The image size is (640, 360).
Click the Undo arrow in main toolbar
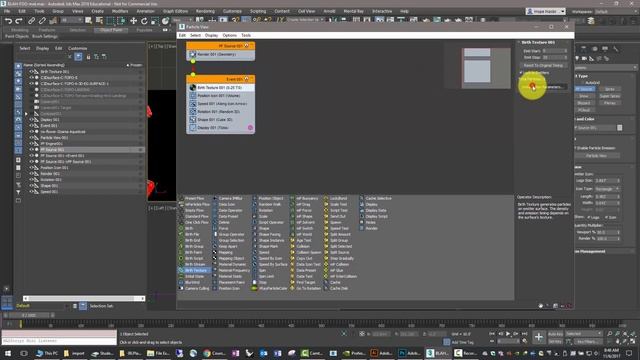(8, 21)
